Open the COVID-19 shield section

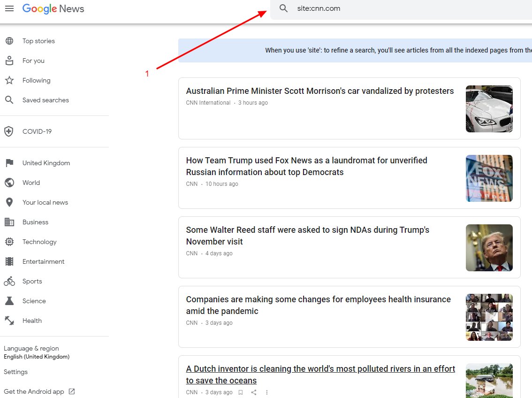coord(9,131)
